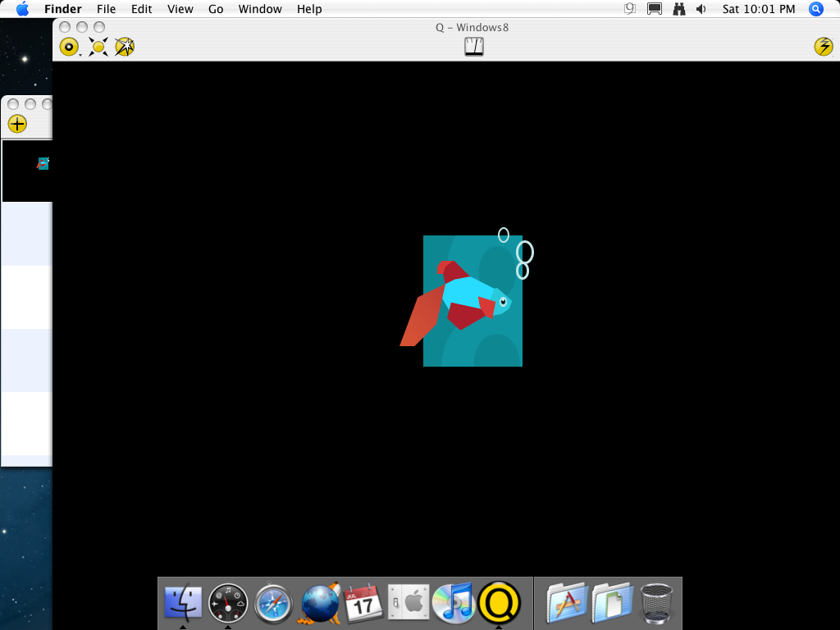Open the Displays menu bar icon
The height and width of the screenshot is (630, 840).
655,8
